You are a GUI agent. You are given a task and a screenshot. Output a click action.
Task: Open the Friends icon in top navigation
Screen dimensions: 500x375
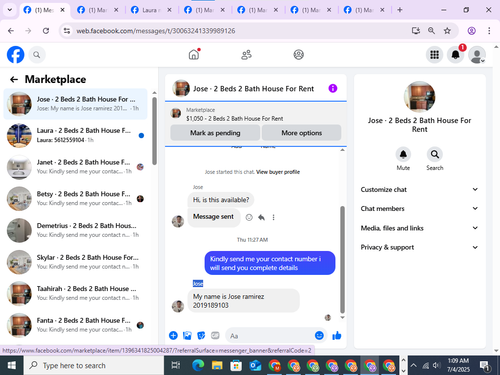point(246,55)
